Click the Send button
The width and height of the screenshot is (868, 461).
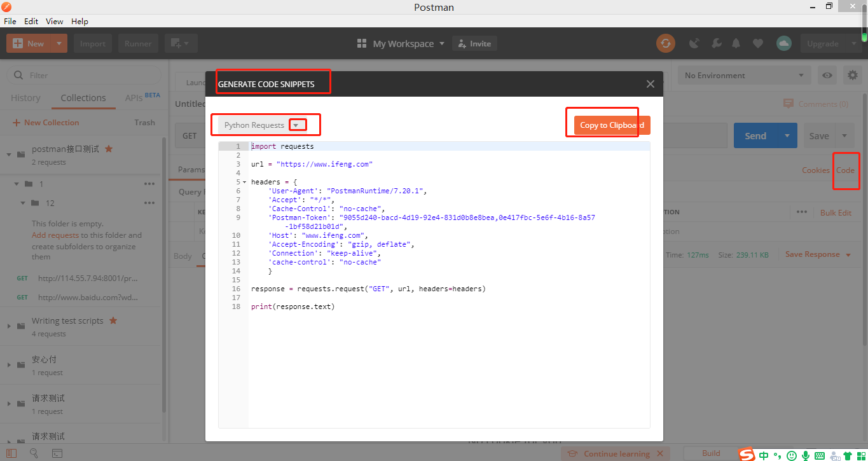pos(755,135)
